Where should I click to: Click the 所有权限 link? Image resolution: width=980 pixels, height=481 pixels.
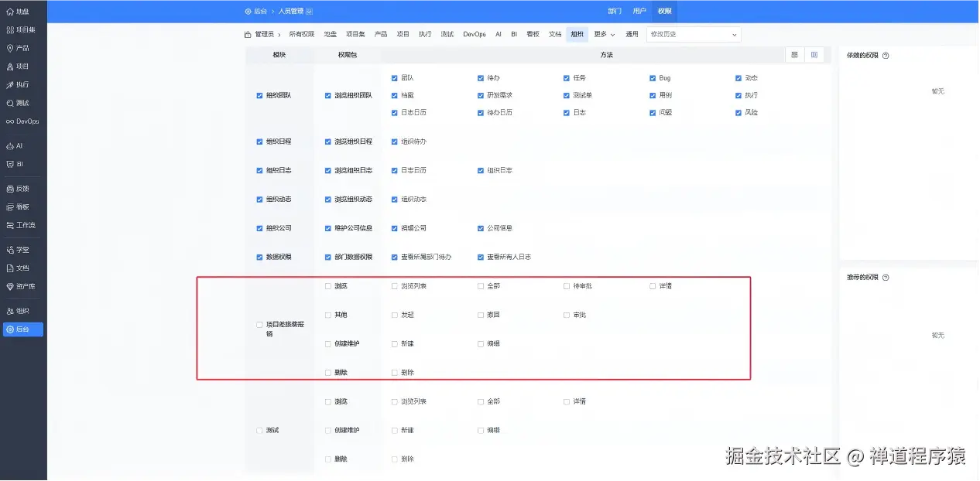(x=302, y=34)
